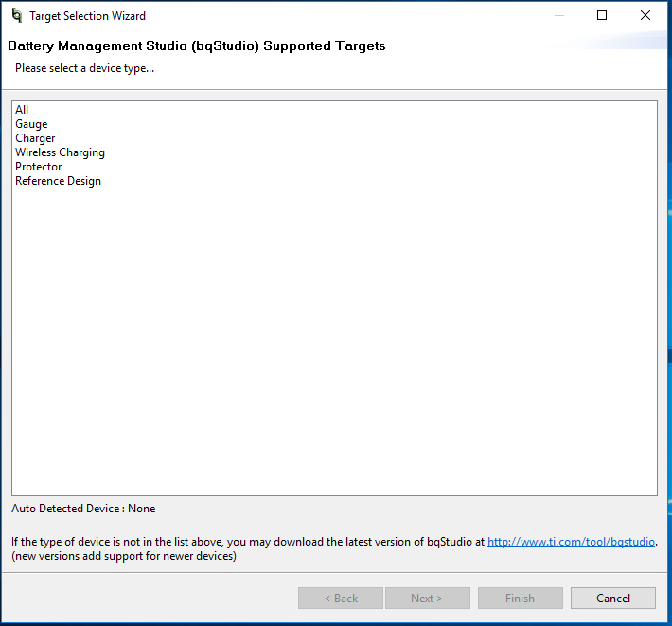Click the greyed-out Finish button
The width and height of the screenshot is (672, 626).
click(x=520, y=599)
